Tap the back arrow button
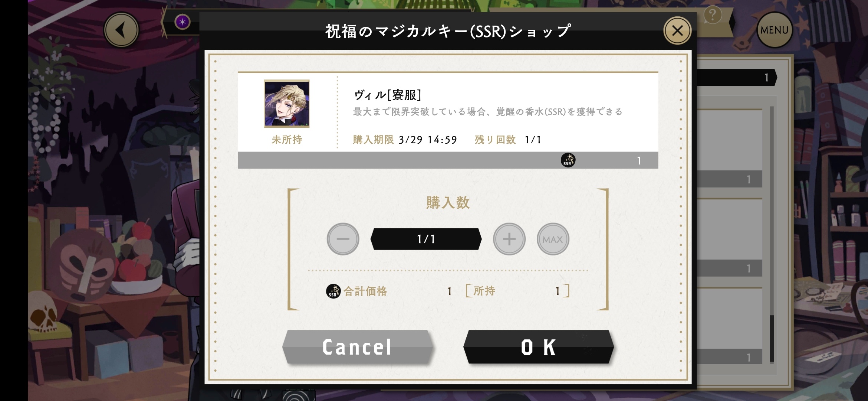Screen dimensions: 868x401 [121, 30]
